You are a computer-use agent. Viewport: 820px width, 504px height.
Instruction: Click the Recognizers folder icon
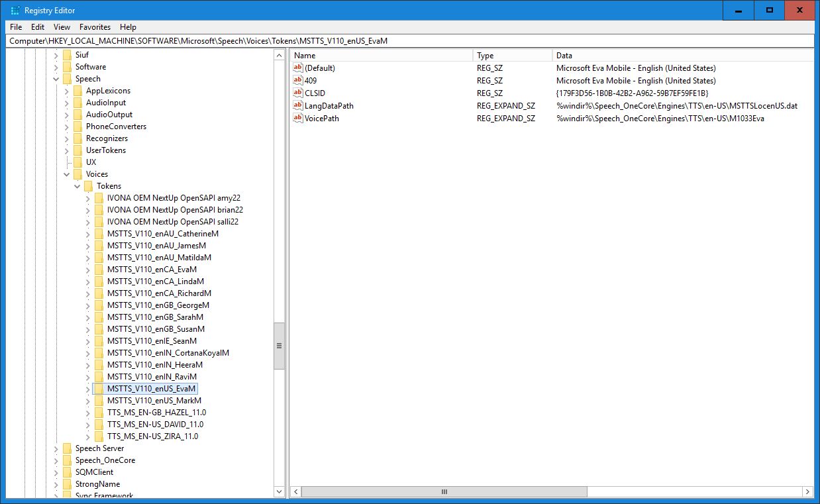78,138
